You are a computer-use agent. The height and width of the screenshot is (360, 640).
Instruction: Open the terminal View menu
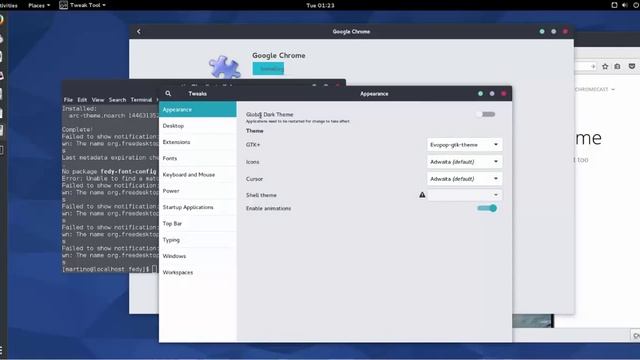(x=98, y=100)
